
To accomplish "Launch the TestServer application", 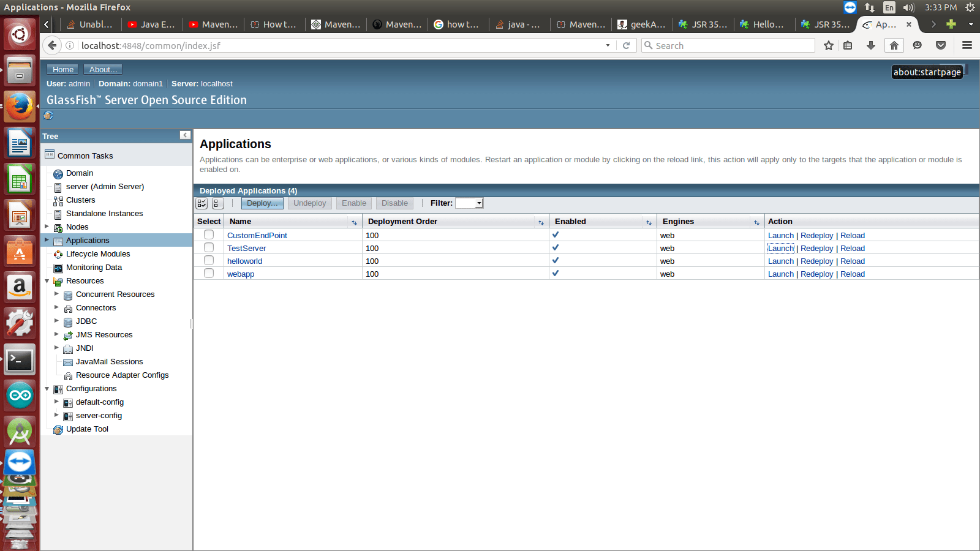I will pos(781,248).
